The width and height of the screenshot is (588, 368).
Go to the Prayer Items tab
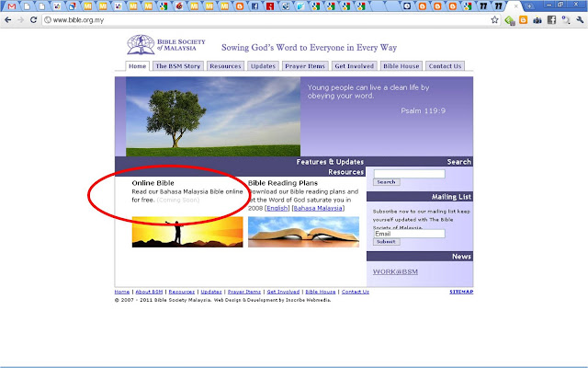pyautogui.click(x=305, y=66)
